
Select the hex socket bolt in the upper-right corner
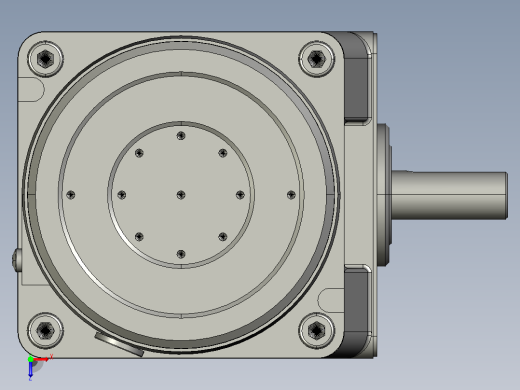point(317,59)
